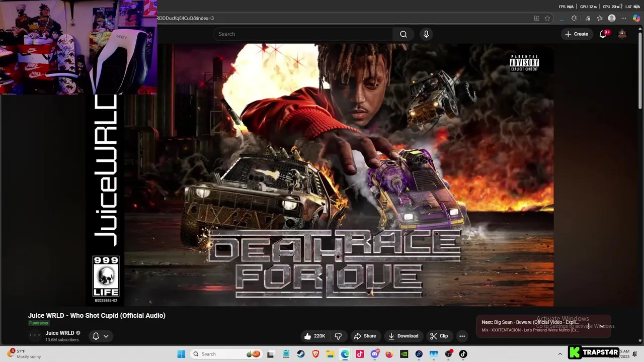Favorite this page with star icon
The width and height of the screenshot is (644, 362).
coord(547,18)
